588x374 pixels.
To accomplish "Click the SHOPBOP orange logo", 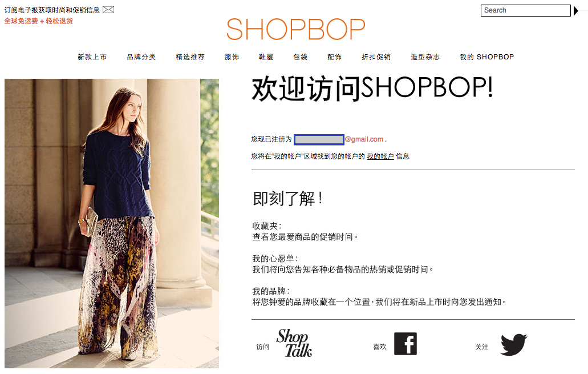I will (296, 29).
